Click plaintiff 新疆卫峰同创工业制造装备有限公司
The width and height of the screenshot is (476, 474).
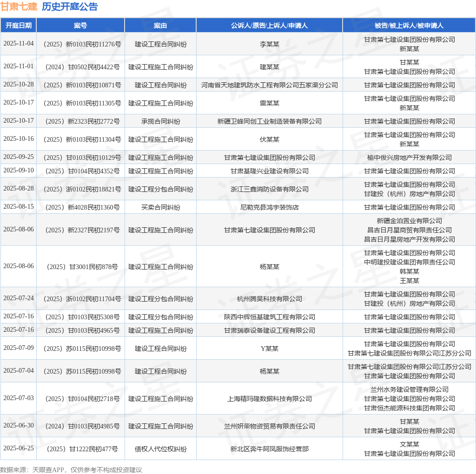269,122
